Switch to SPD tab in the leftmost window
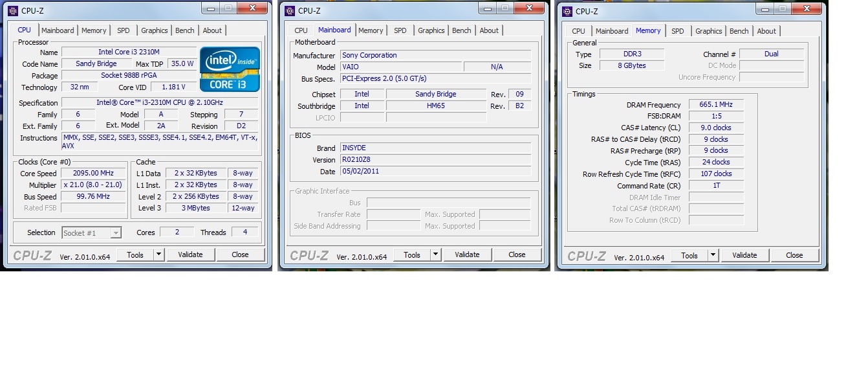 (123, 30)
